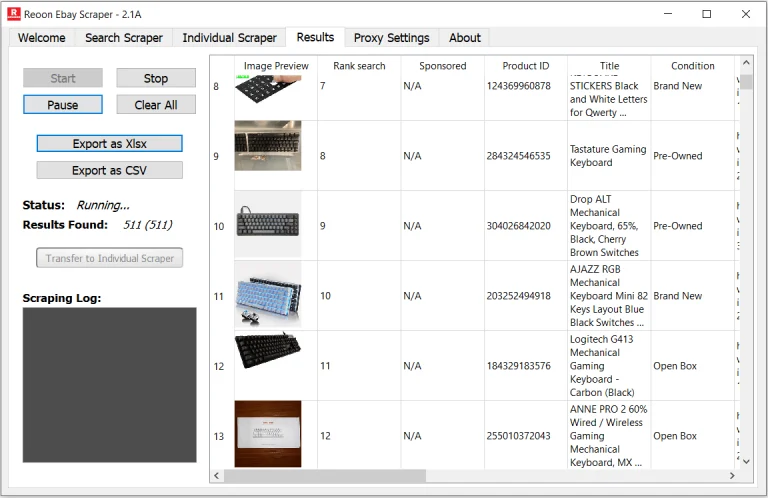The image size is (768, 498).
Task: Go to the Proxy Settings tab
Action: pyautogui.click(x=391, y=38)
